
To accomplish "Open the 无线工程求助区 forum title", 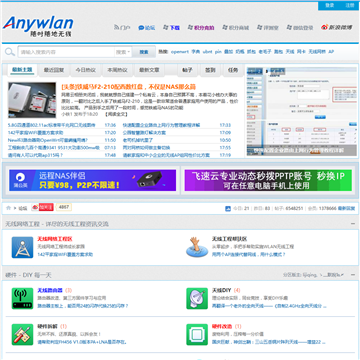I will [229, 239].
